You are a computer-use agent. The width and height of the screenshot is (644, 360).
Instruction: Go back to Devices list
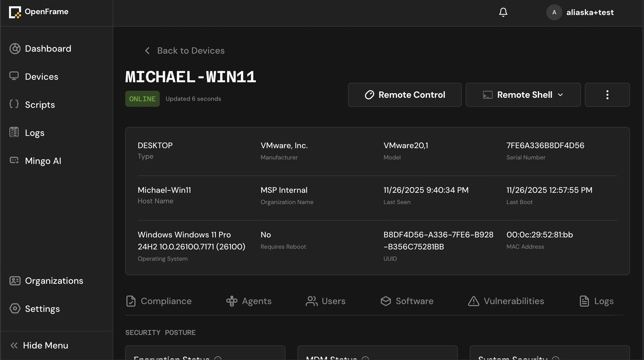pyautogui.click(x=185, y=51)
